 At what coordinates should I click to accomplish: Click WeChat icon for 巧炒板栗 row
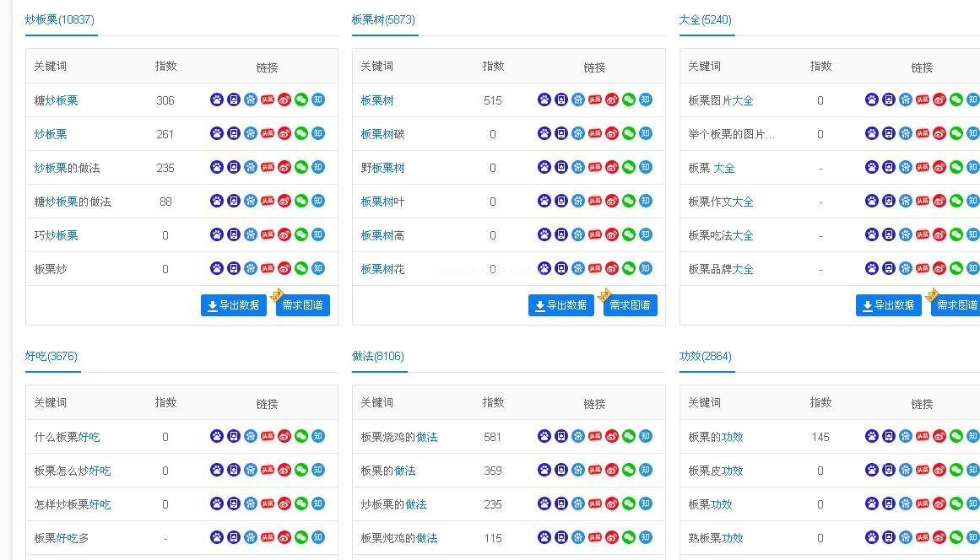tap(301, 234)
